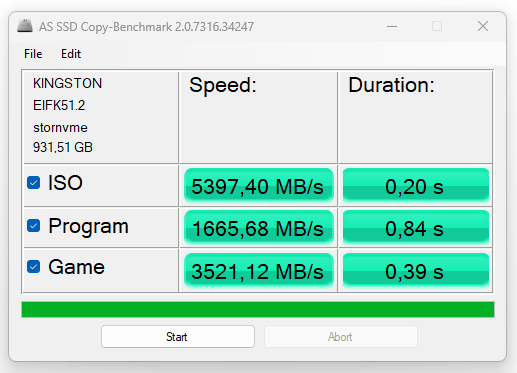Uncheck the ISO test checkbox
The width and height of the screenshot is (517, 373).
coord(34,183)
